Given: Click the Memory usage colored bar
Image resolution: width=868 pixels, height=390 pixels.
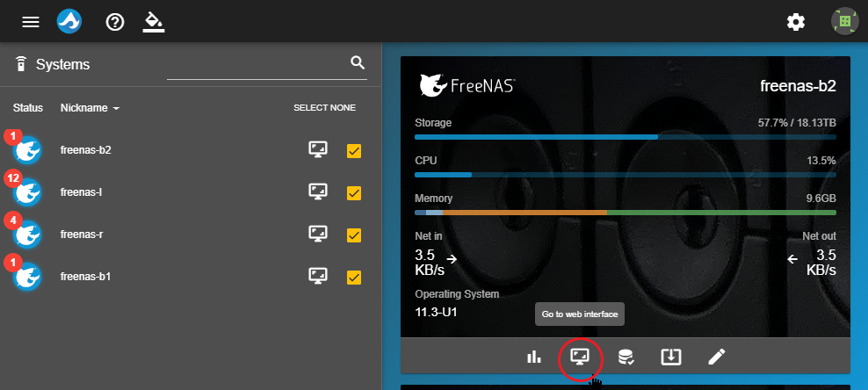Looking at the screenshot, I should (x=625, y=212).
